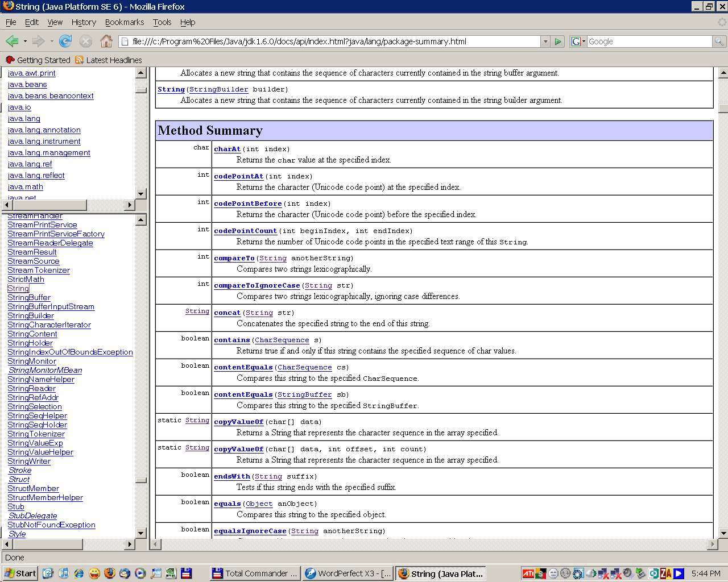Click the Safely Remove Hardware tray icon
The height and width of the screenshot is (582, 728).
click(642, 573)
